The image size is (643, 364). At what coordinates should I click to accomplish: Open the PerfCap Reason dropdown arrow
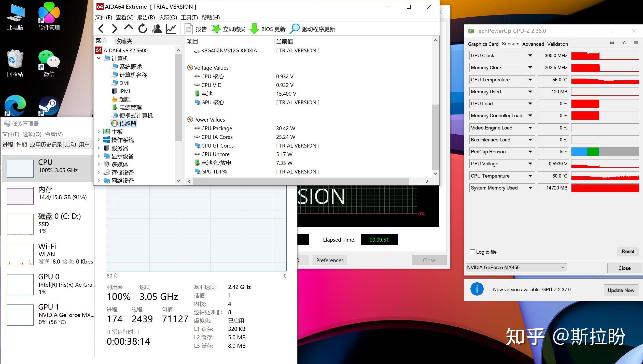coord(530,152)
